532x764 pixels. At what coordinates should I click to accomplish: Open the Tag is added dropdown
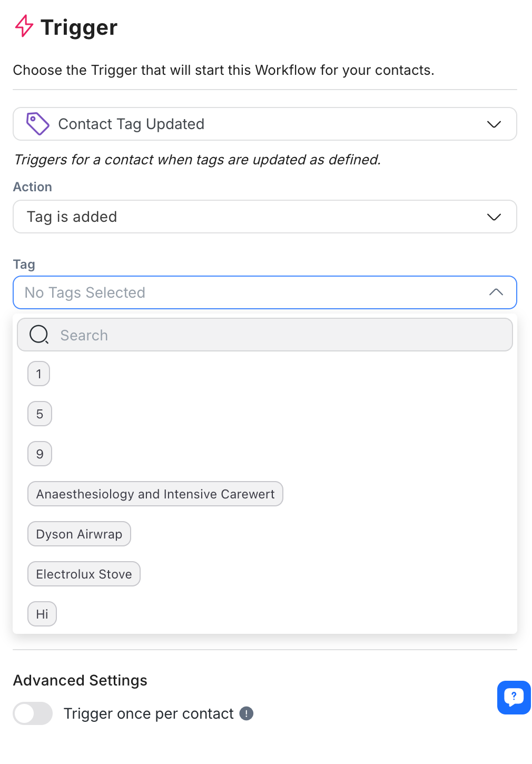tap(264, 217)
